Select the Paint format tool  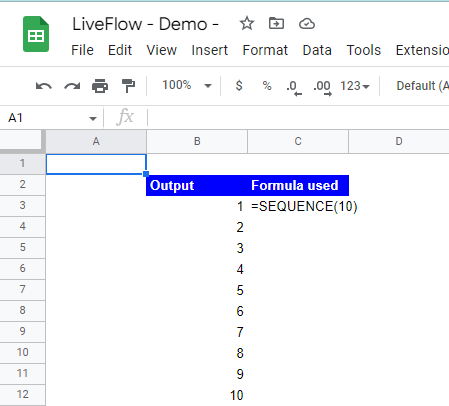[x=128, y=86]
